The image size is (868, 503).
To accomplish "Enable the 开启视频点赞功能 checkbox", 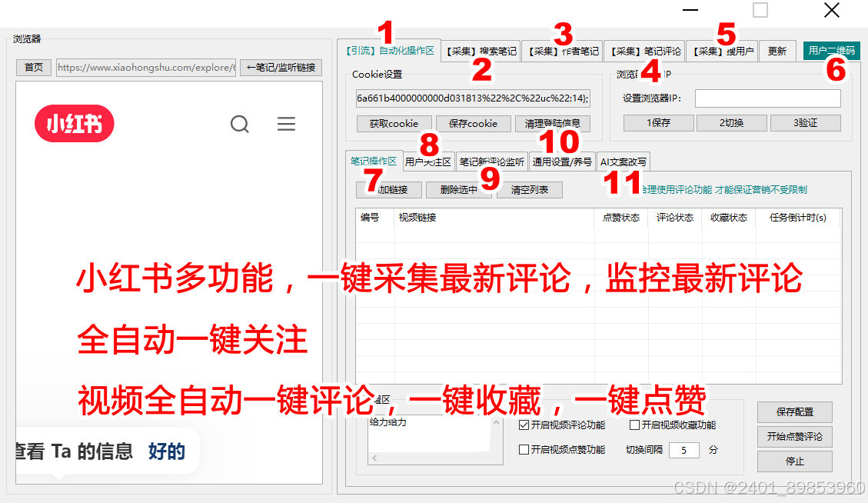I will click(x=524, y=449).
